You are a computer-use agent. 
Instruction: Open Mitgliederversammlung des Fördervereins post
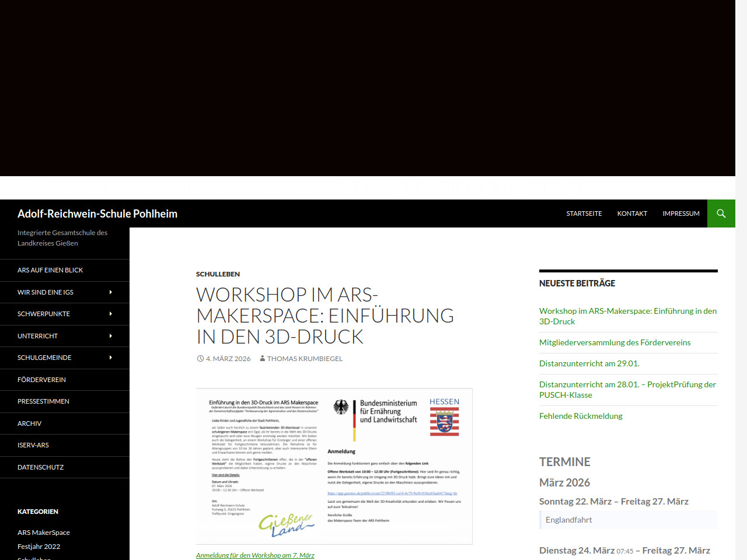click(615, 342)
